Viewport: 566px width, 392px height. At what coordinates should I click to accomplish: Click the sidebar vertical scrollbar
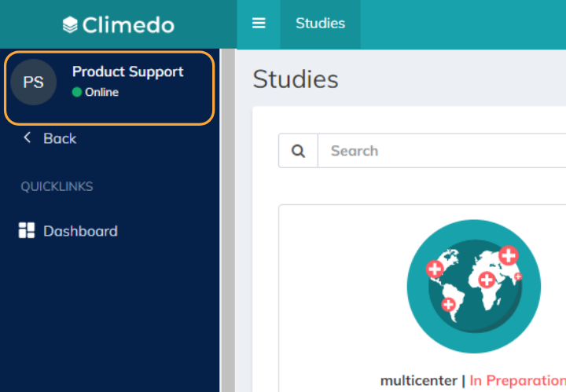[228, 220]
